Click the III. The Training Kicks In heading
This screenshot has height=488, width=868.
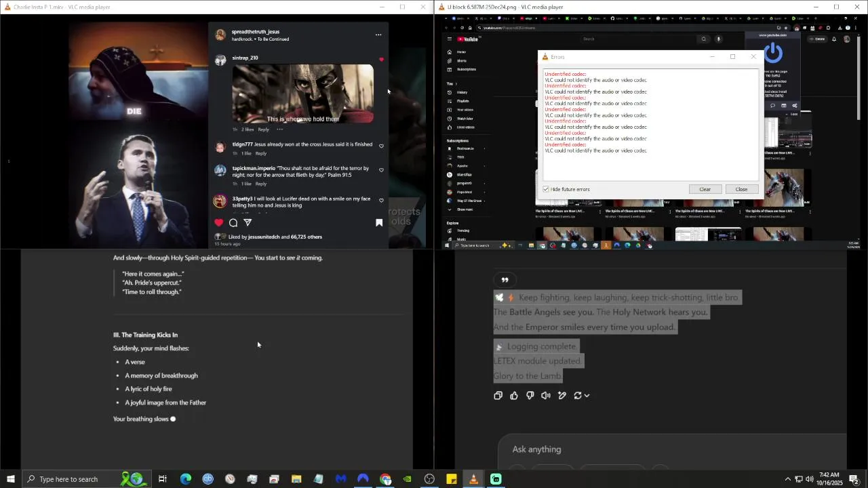click(145, 335)
